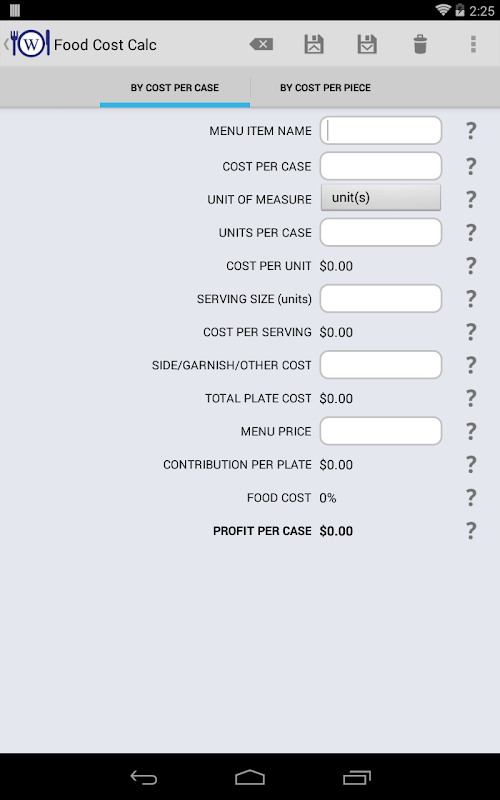The height and width of the screenshot is (800, 500).
Task: Tap the MENU PRICE input field
Action: point(381,432)
